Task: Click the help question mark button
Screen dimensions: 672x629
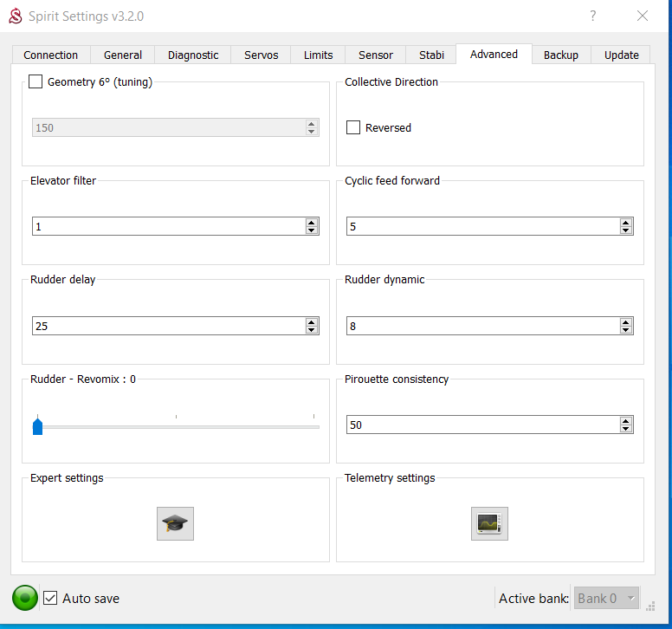Action: click(593, 16)
